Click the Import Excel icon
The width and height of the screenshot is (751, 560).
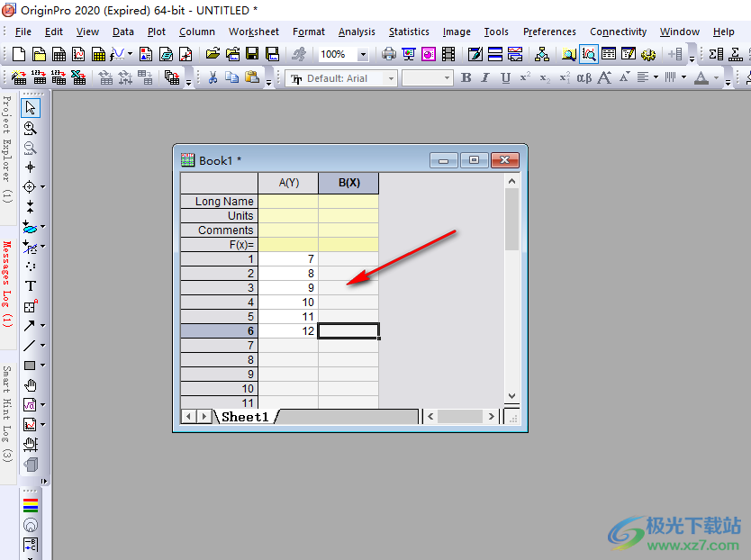click(x=78, y=77)
